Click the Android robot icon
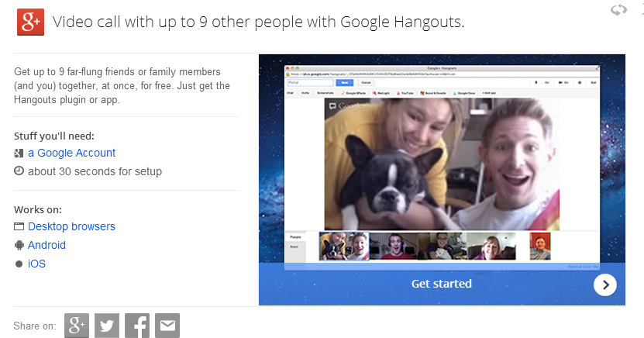Screen dimensions: 644x338 pyautogui.click(x=19, y=245)
